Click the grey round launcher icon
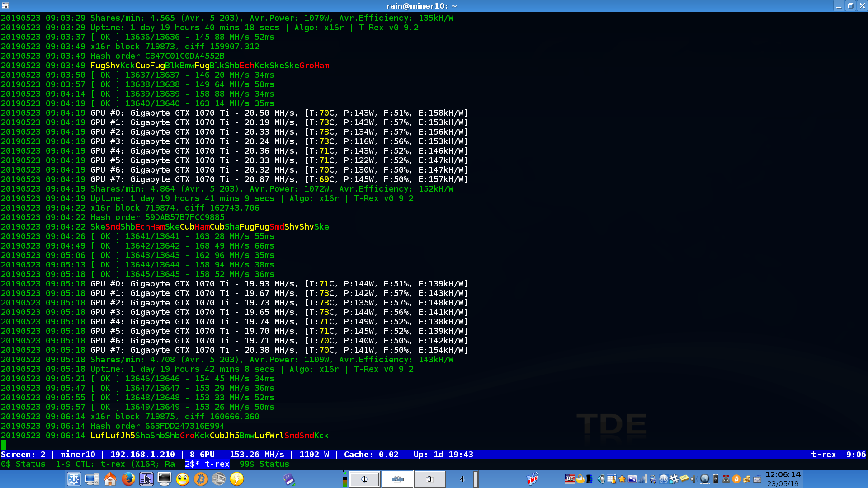The height and width of the screenshot is (488, 868). (218, 479)
